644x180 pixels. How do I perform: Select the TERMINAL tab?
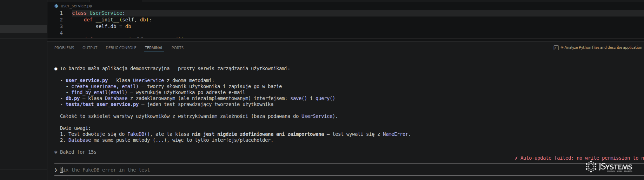[154, 48]
